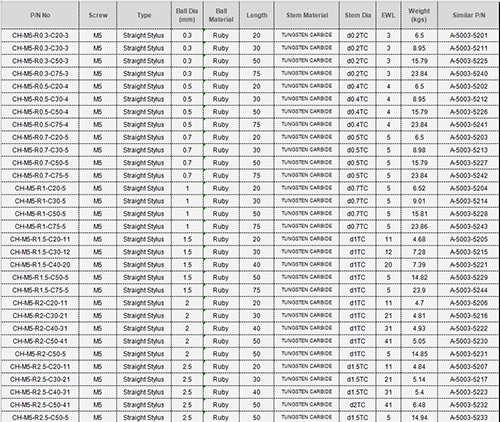
Task: Select cell CH-M5-R0.5-C75-4
Action: coord(40,125)
